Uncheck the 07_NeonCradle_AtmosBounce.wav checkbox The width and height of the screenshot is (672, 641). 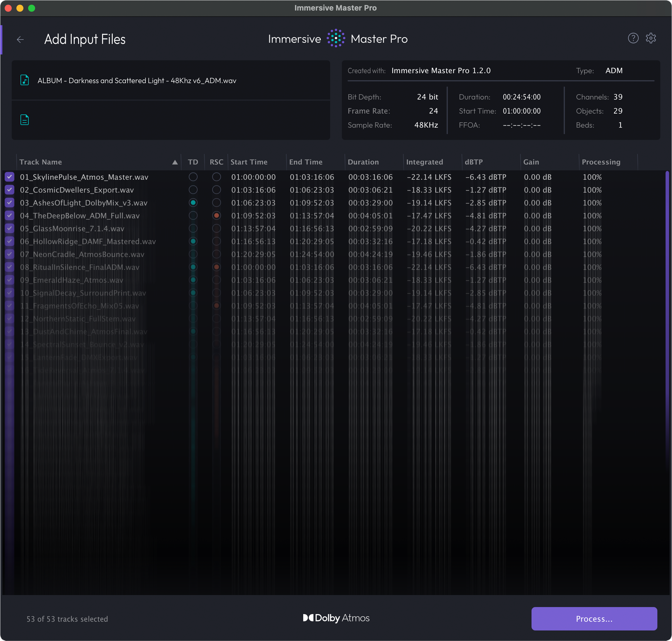pos(10,254)
